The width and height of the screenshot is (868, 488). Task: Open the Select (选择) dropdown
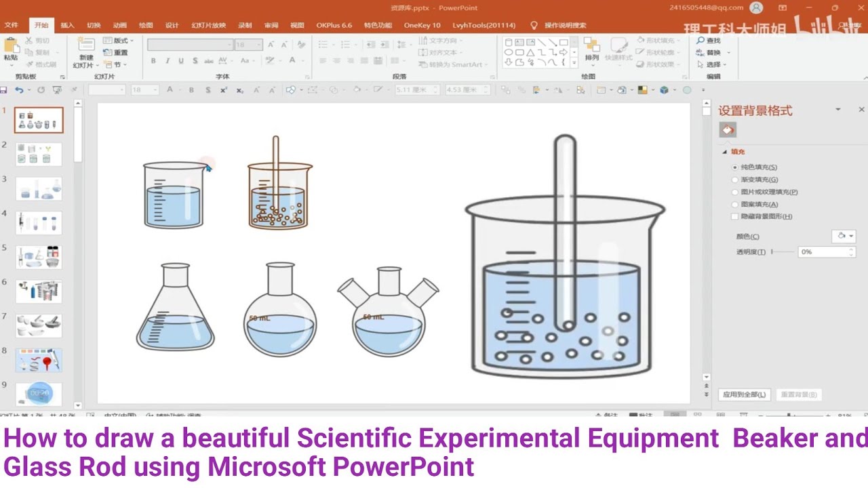[x=712, y=64]
